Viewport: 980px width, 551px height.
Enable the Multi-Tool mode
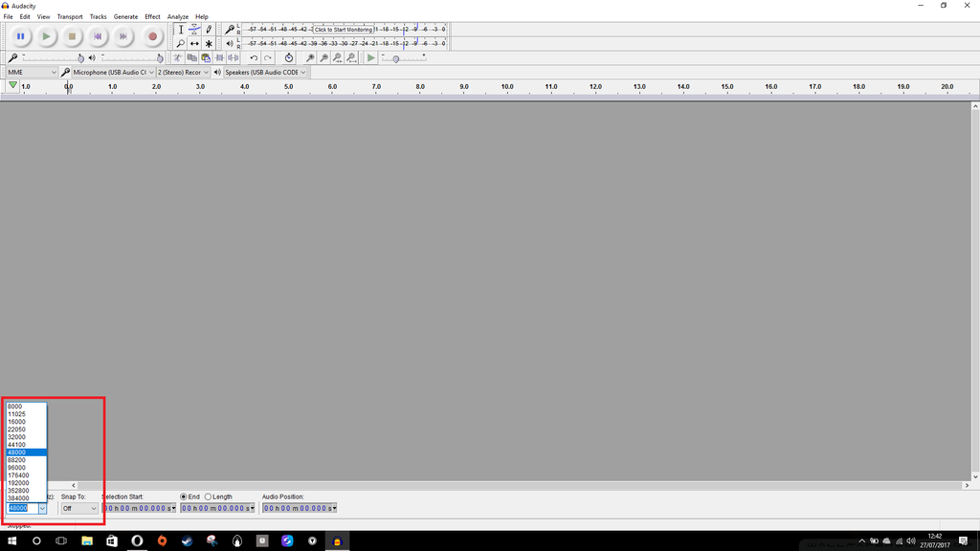209,43
